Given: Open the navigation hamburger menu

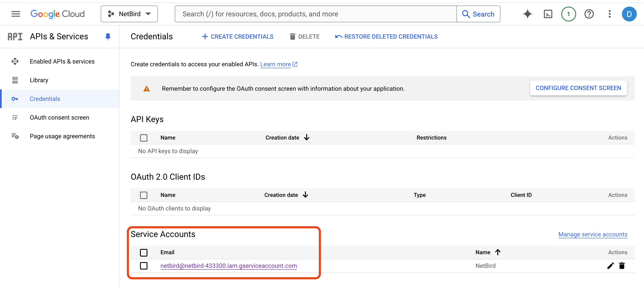Looking at the screenshot, I should (15, 14).
